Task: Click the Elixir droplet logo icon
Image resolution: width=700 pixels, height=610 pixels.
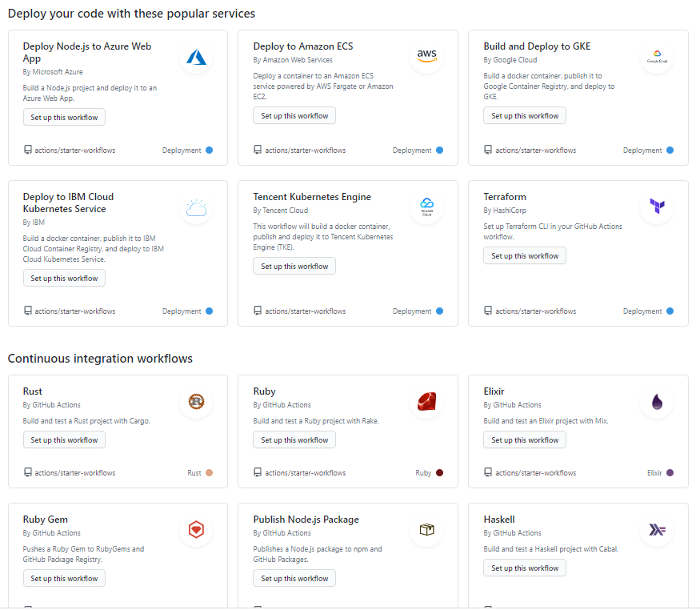Action: [657, 401]
